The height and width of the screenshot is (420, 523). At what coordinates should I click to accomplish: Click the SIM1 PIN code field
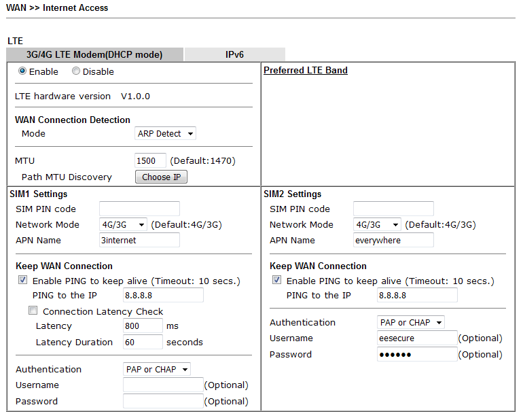pyautogui.click(x=139, y=209)
